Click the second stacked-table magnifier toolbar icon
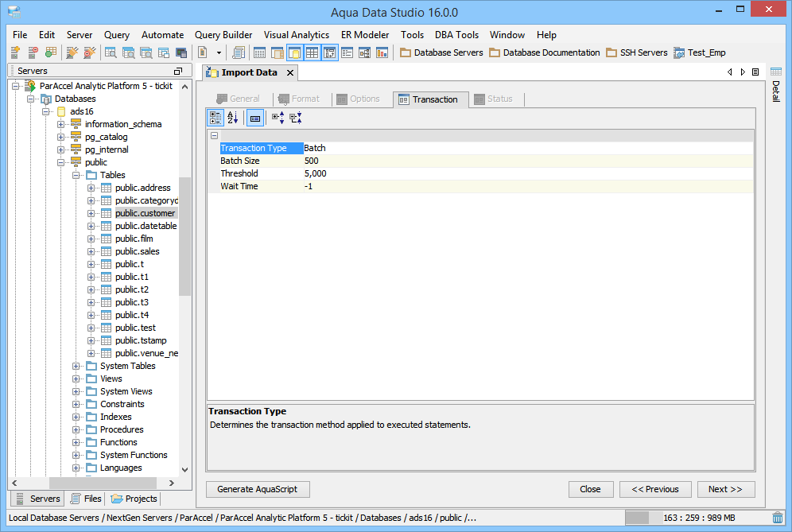The height and width of the screenshot is (532, 792). click(x=128, y=52)
